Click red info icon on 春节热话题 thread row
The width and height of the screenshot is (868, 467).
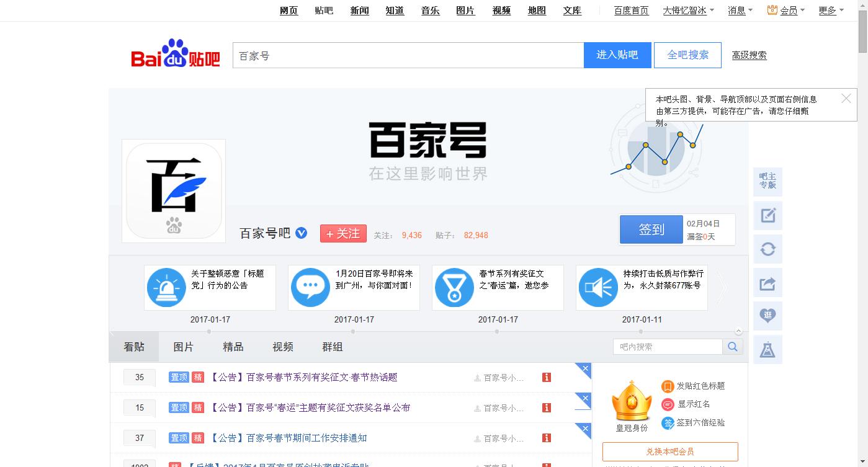pyautogui.click(x=547, y=377)
